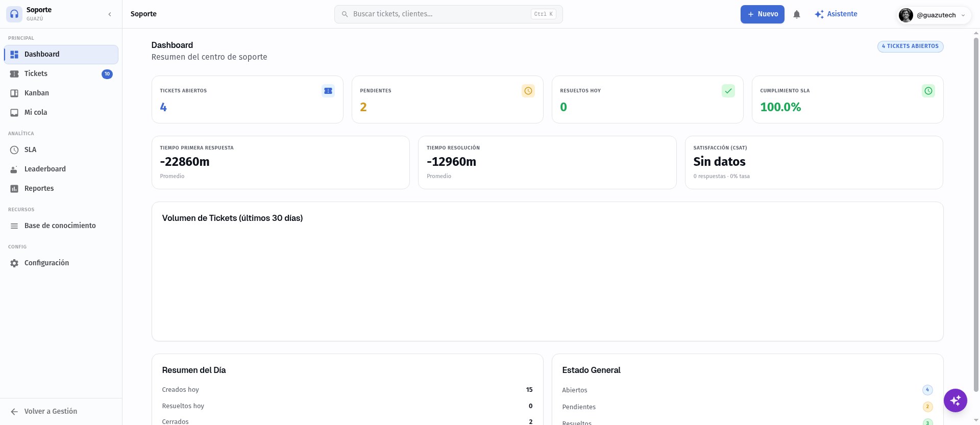The image size is (980, 425).
Task: Click the Pendientes count badge in Estado General
Action: click(x=927, y=407)
